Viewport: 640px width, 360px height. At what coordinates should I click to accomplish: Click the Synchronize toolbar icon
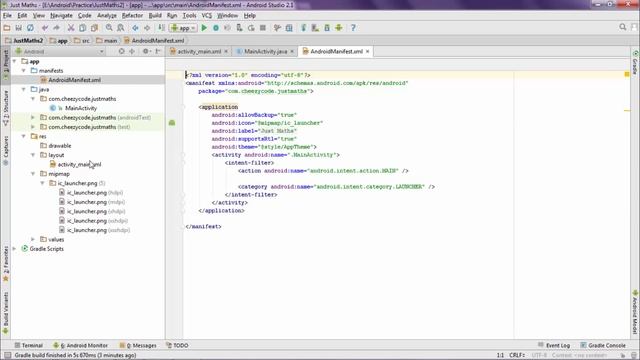(30, 28)
